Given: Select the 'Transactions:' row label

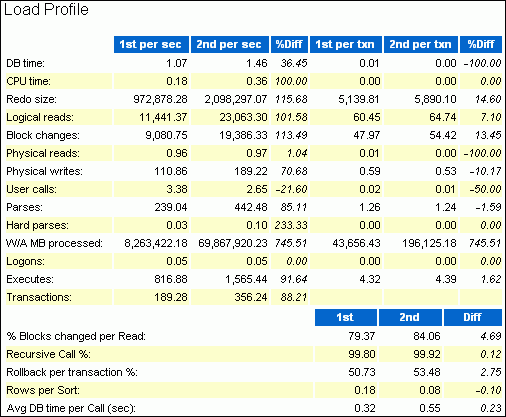Looking at the screenshot, I should click(x=39, y=297).
